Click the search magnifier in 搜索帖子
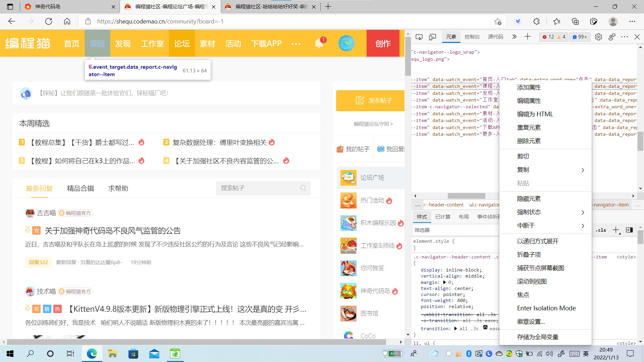644x362 pixels. (303, 188)
